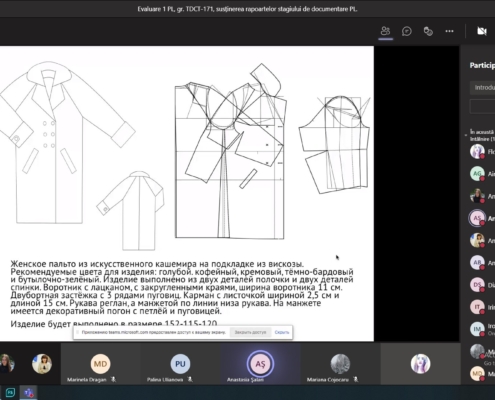
Task: Click the sleeve pattern drawing on the slide
Action: (x=334, y=144)
